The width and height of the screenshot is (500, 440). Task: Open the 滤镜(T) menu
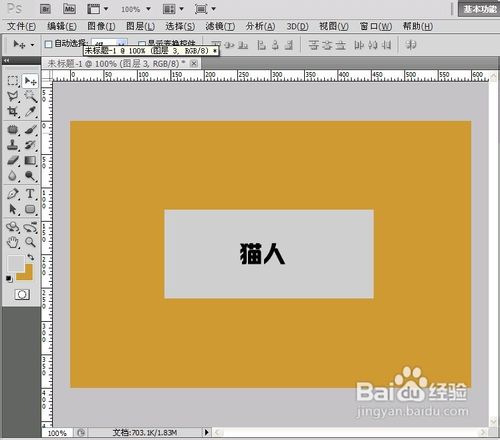click(x=220, y=26)
